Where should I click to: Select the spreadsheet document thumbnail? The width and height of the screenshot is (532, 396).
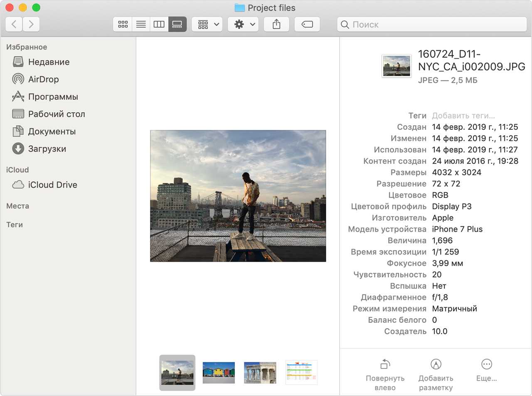(301, 372)
